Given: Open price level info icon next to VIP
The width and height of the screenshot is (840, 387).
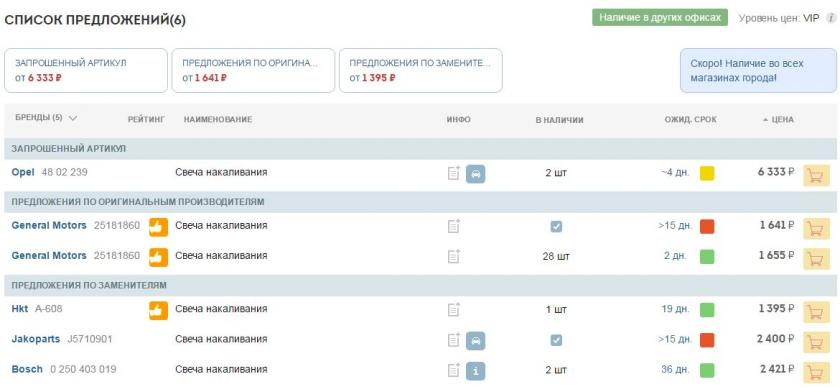Looking at the screenshot, I should tap(830, 18).
